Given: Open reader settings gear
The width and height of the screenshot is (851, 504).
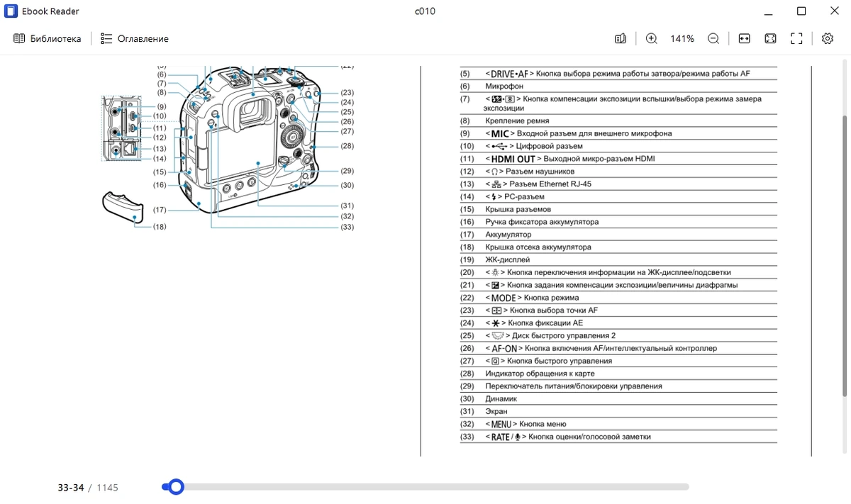Looking at the screenshot, I should (828, 39).
